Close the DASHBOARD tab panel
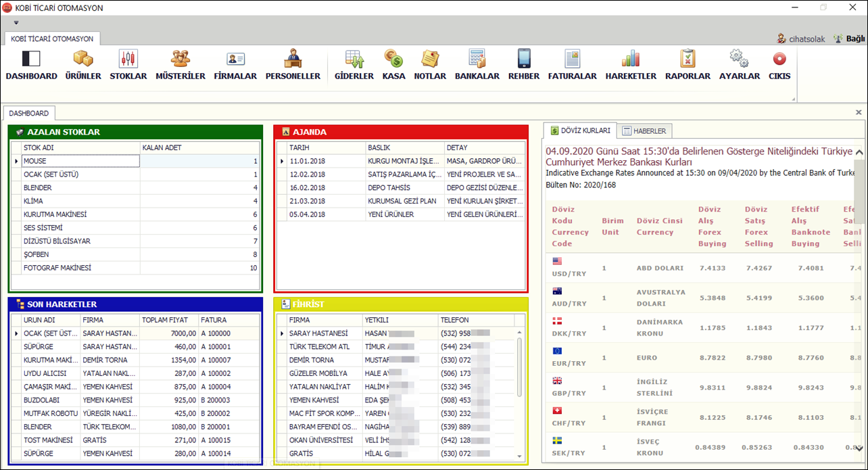This screenshot has height=470, width=868. [x=859, y=113]
